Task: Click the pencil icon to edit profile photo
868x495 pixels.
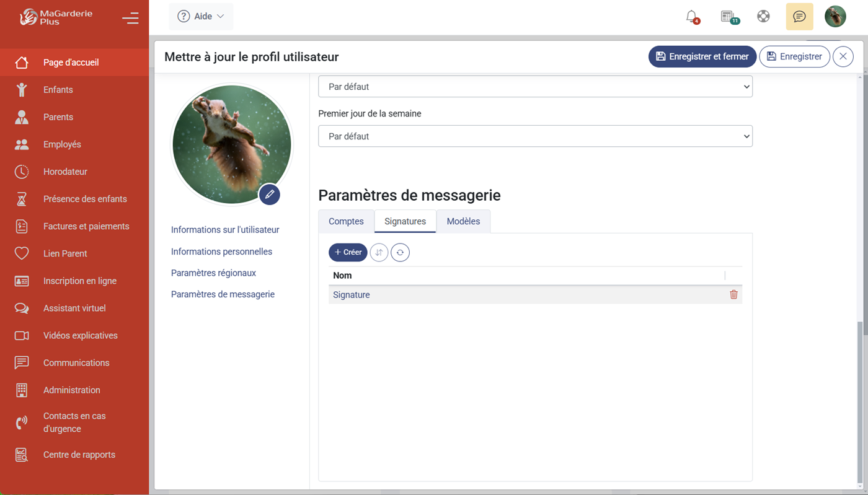Action: click(x=269, y=195)
